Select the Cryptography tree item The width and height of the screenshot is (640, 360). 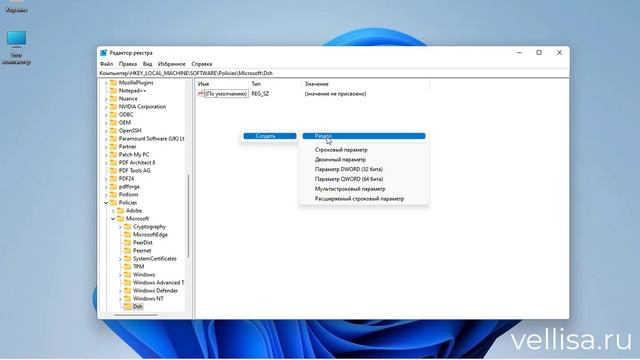(x=149, y=227)
